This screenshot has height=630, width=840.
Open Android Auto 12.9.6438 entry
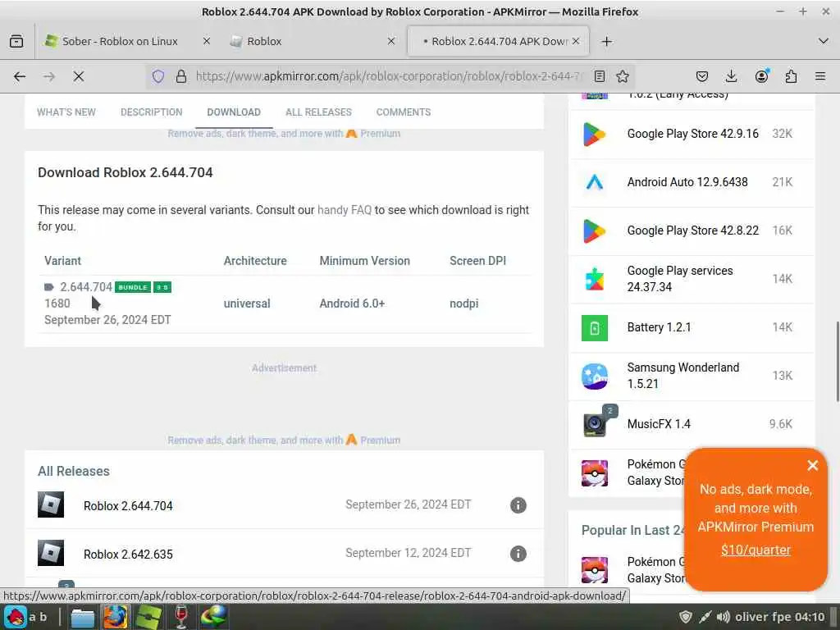tap(687, 182)
